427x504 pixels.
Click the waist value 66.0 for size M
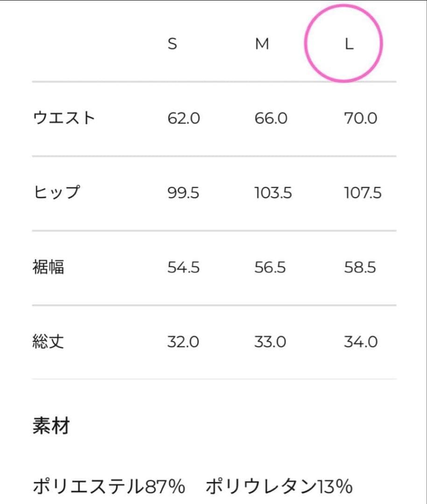pyautogui.click(x=271, y=119)
